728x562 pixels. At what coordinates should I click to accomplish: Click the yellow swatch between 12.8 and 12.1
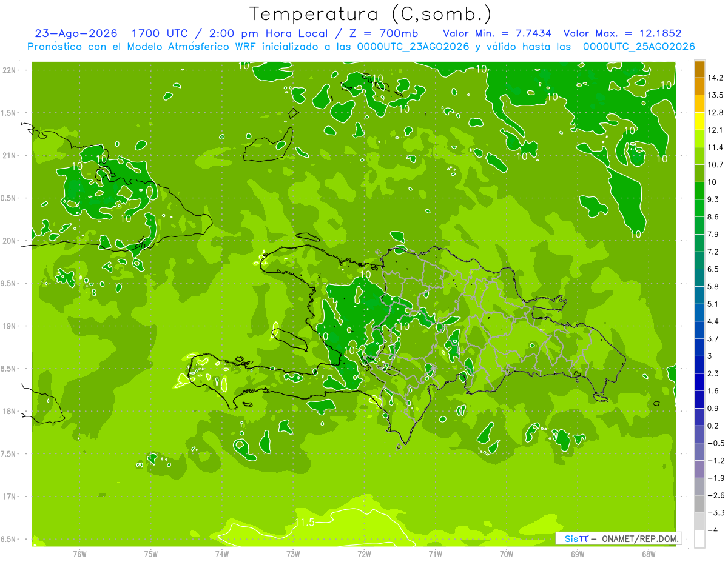(x=699, y=121)
